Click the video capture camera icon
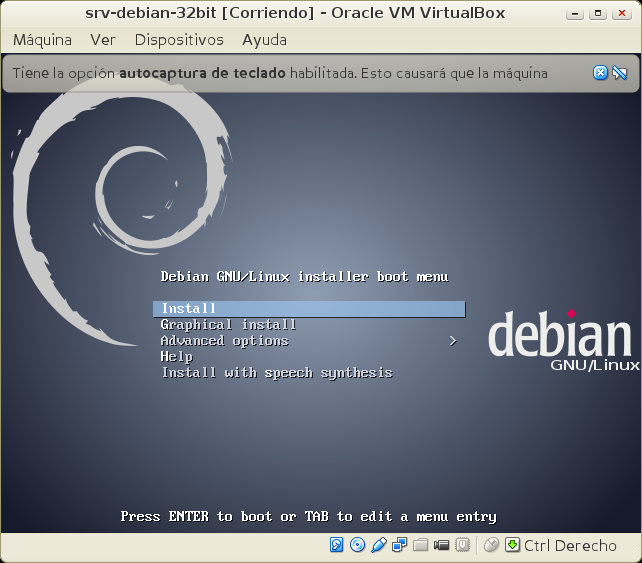The height and width of the screenshot is (563, 642). (442, 545)
